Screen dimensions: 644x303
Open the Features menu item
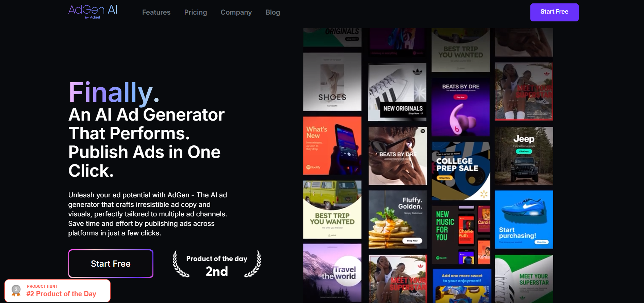point(156,12)
